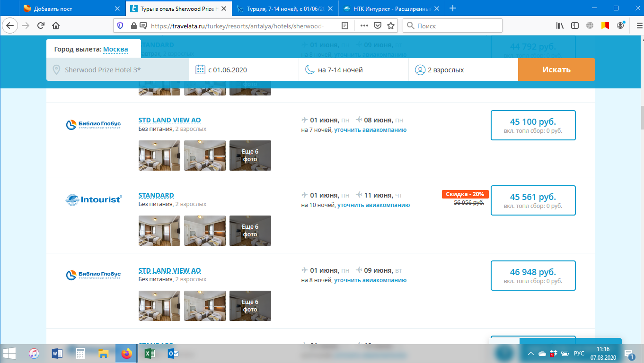Click the orange Искать button
644x363 pixels.
[x=556, y=69]
